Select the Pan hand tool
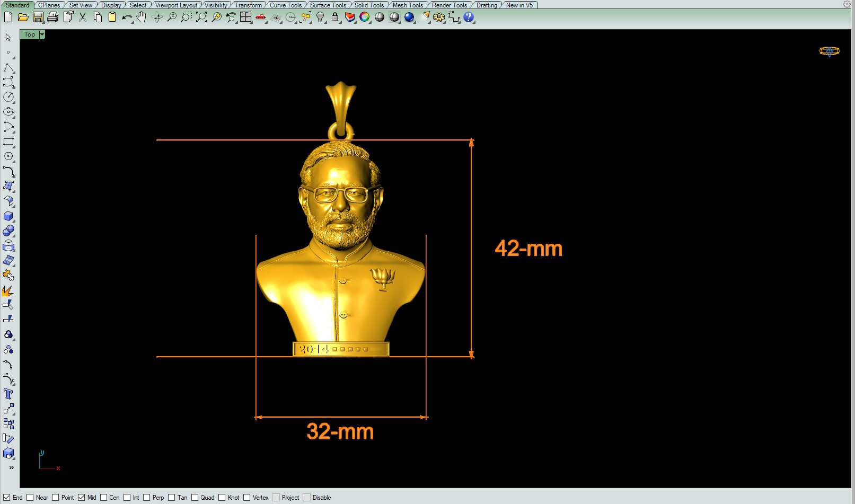This screenshot has width=855, height=504. pos(141,17)
